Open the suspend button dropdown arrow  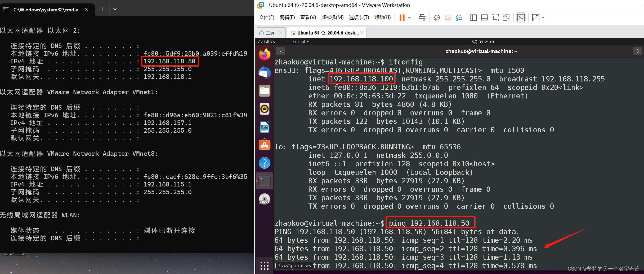click(x=409, y=18)
